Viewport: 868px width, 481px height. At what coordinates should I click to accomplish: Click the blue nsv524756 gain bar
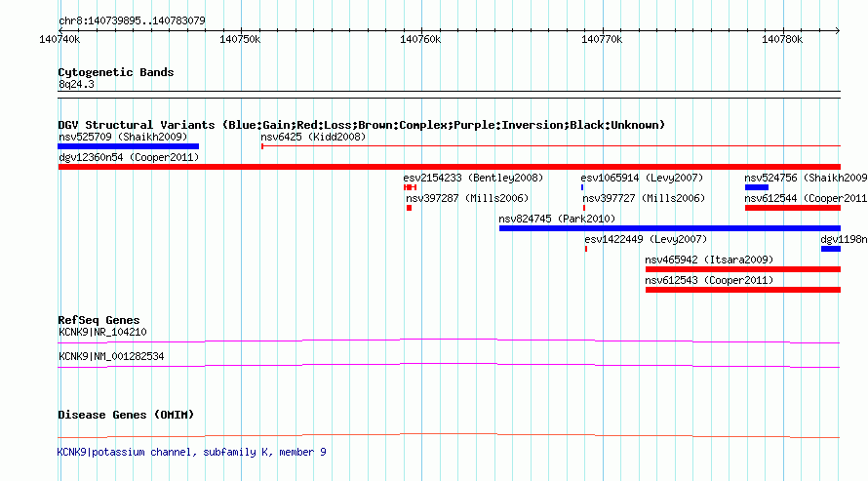pos(757,187)
